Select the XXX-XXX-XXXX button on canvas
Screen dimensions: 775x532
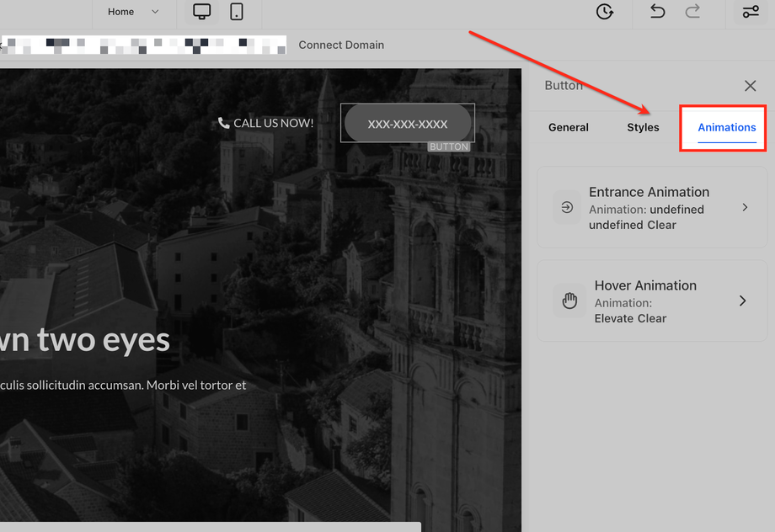pos(408,124)
